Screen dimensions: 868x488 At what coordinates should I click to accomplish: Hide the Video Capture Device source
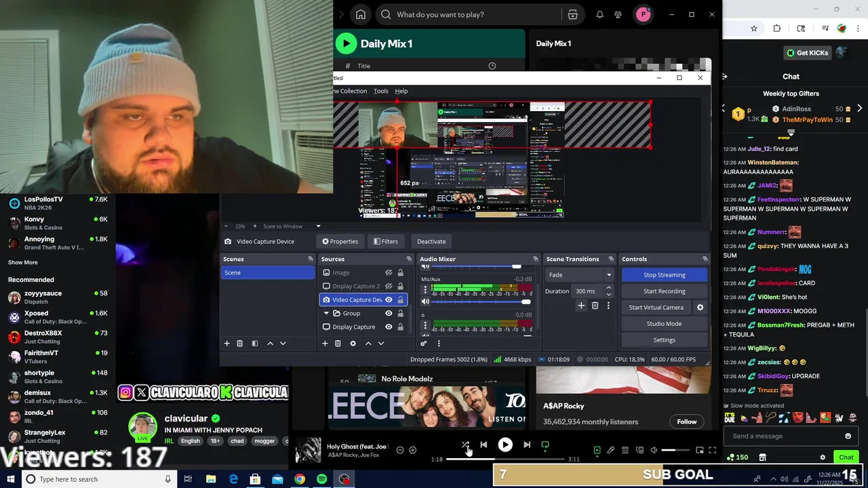pos(389,300)
